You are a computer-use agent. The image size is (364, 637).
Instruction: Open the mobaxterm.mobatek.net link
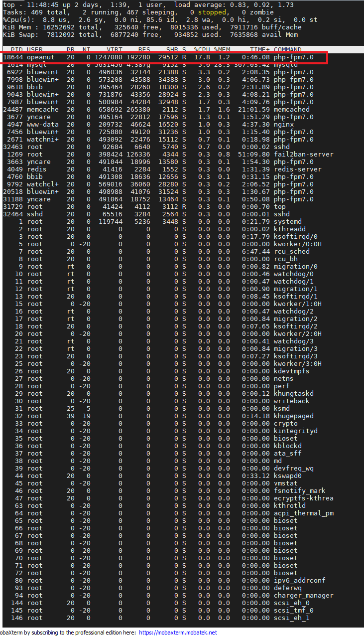tap(178, 633)
